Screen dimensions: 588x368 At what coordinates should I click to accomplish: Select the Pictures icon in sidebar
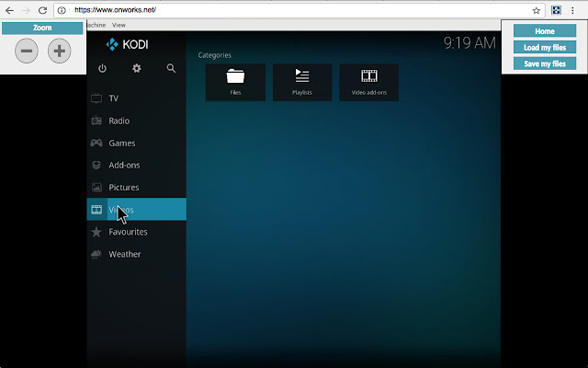[96, 187]
